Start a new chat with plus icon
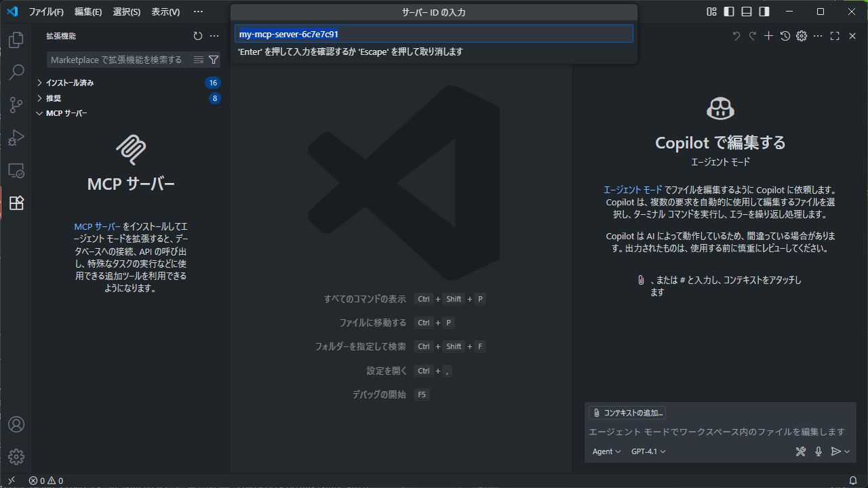This screenshot has width=868, height=488. click(x=768, y=36)
